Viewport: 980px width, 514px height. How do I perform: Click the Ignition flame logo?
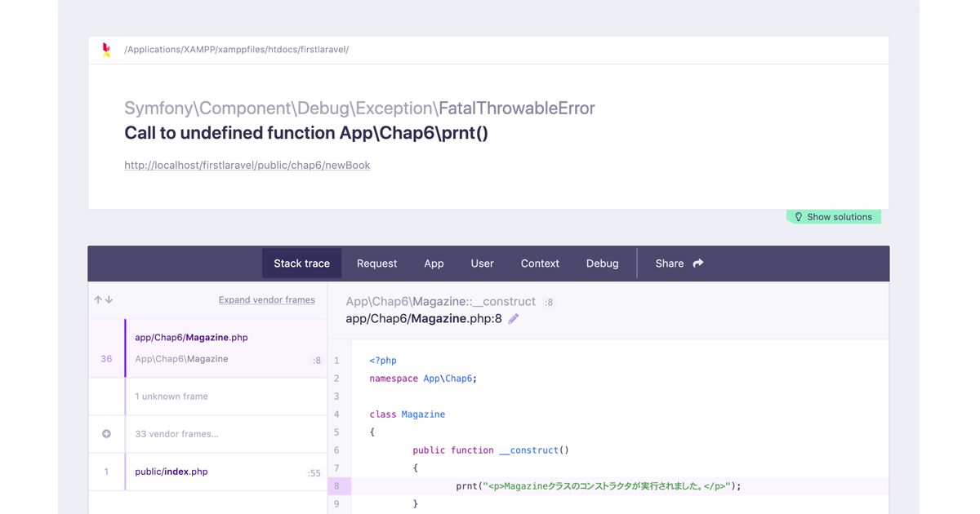point(106,50)
